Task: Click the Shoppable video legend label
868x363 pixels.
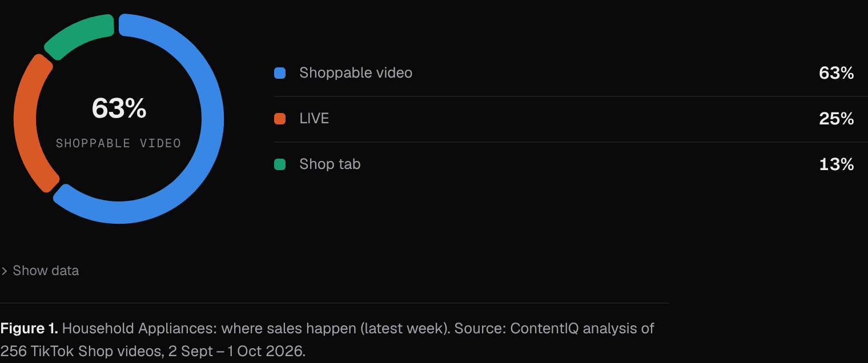Action: [356, 73]
